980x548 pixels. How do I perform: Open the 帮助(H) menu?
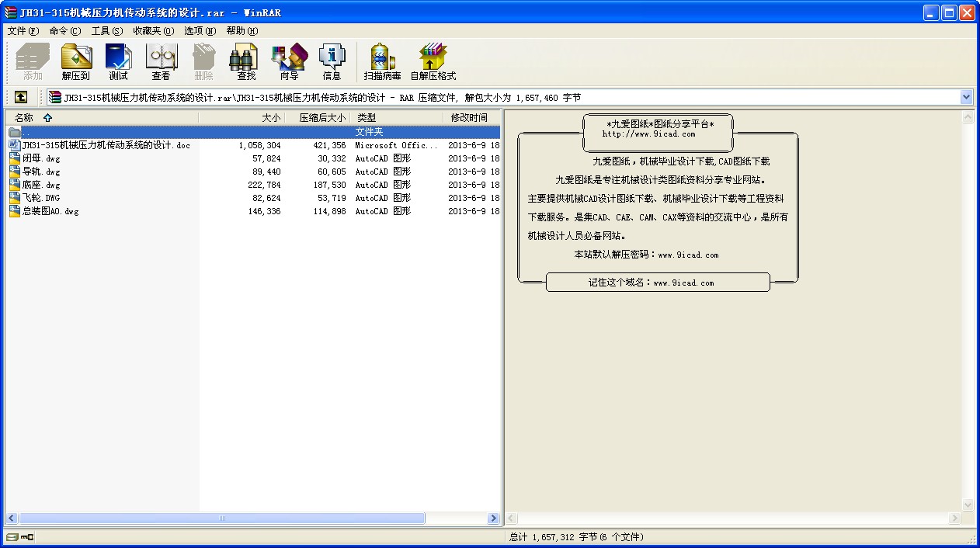coord(242,31)
